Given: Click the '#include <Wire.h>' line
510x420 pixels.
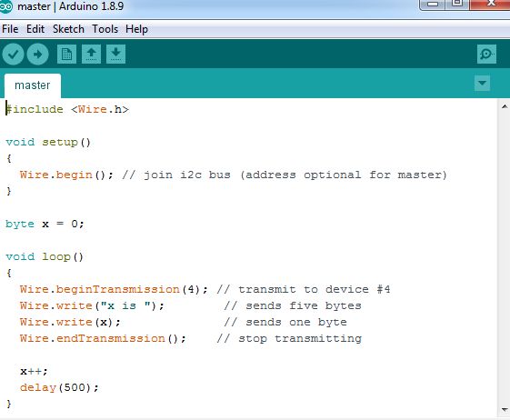Looking at the screenshot, I should pos(67,109).
